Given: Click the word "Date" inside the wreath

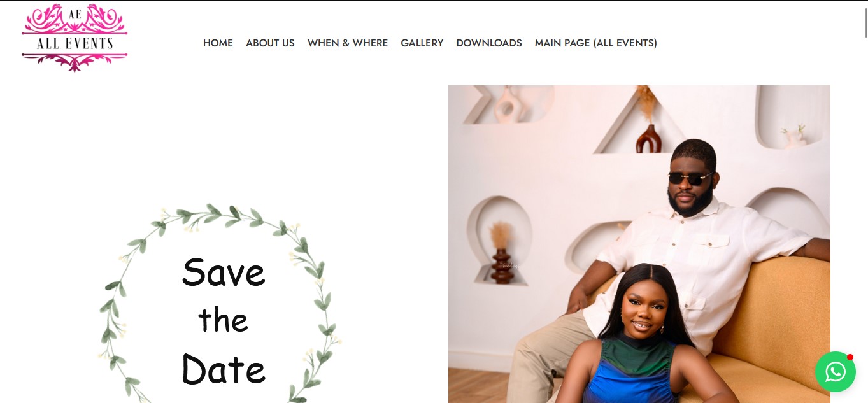Looking at the screenshot, I should click(x=224, y=369).
